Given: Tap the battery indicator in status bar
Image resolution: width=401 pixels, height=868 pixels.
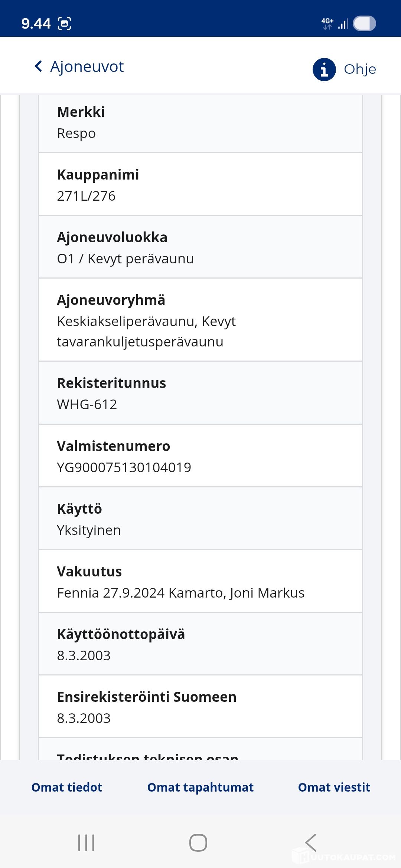Looking at the screenshot, I should click(x=364, y=24).
